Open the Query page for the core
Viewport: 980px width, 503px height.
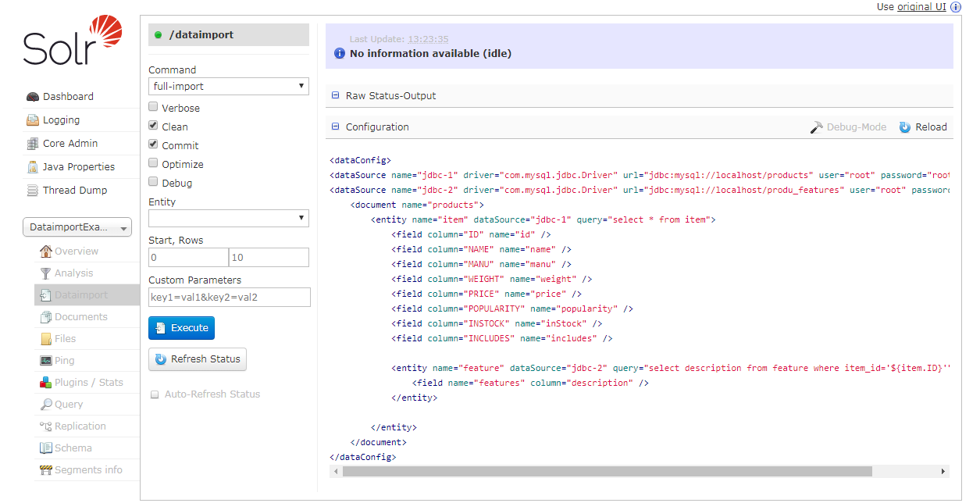(69, 405)
